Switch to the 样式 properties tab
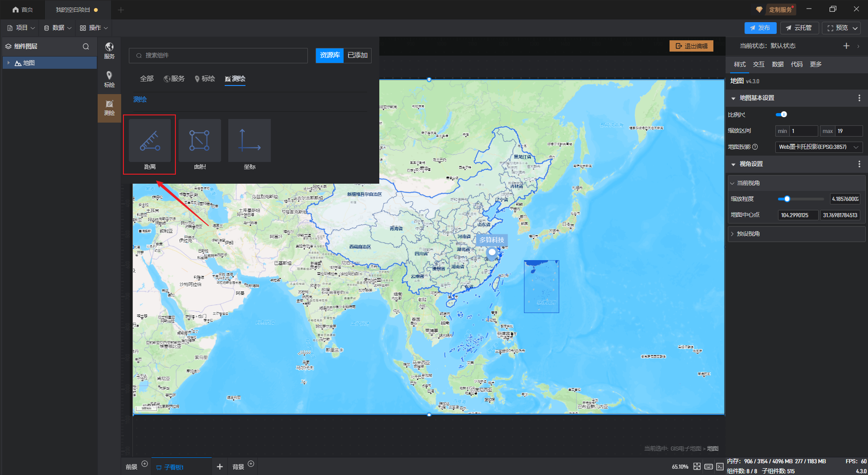Viewport: 868px width, 475px height. click(x=740, y=64)
